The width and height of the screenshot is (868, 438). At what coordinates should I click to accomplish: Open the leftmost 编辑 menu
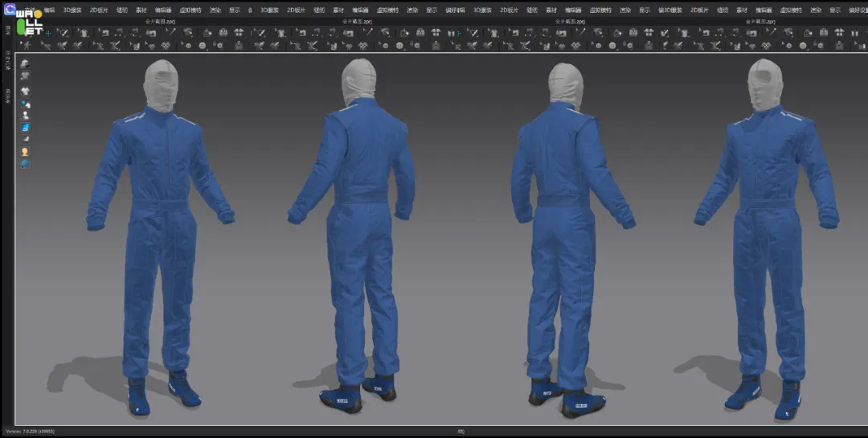point(49,10)
